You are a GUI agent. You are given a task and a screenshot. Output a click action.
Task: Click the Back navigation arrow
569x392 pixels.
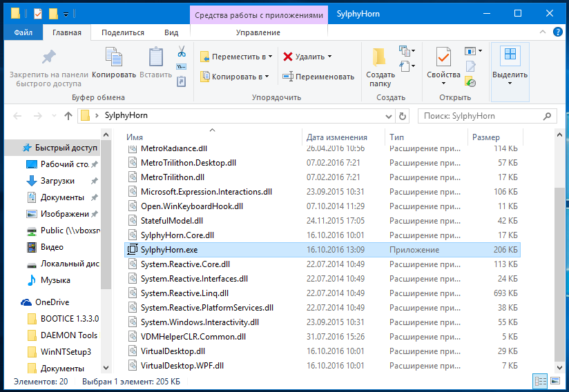point(17,116)
